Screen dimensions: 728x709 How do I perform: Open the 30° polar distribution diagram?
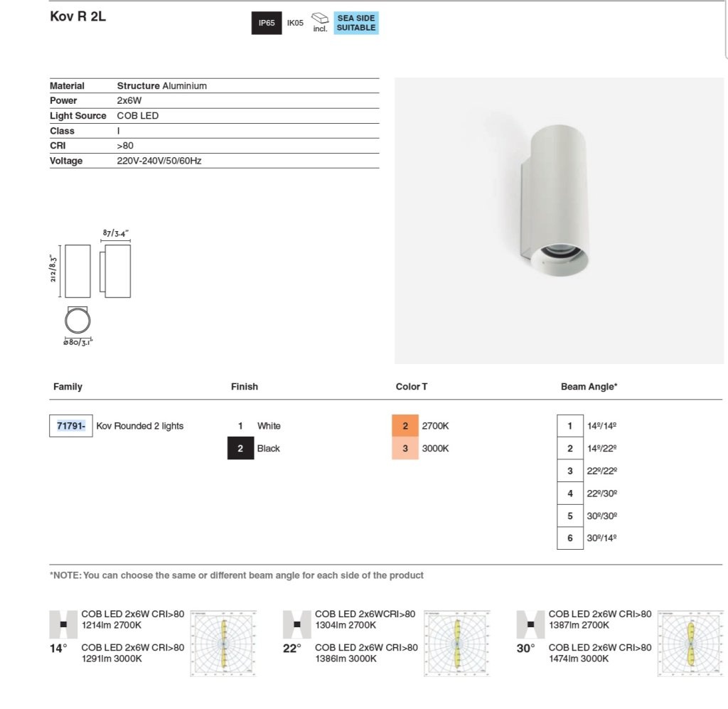[690, 644]
